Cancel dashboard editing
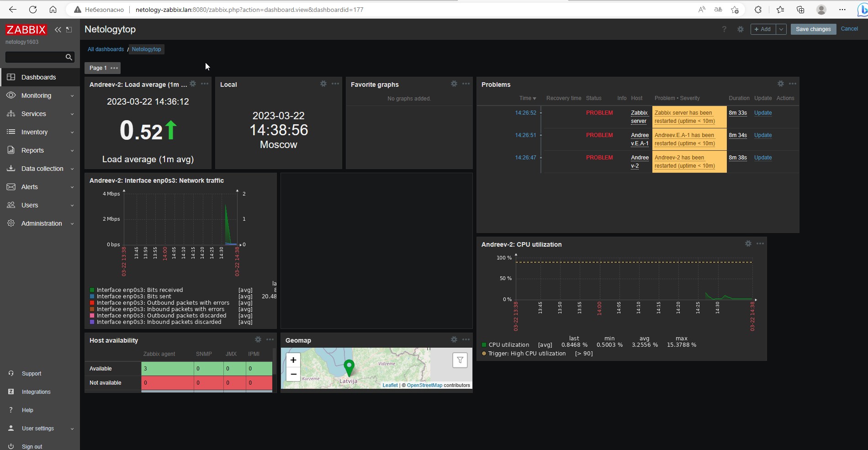868x450 pixels. tap(849, 29)
